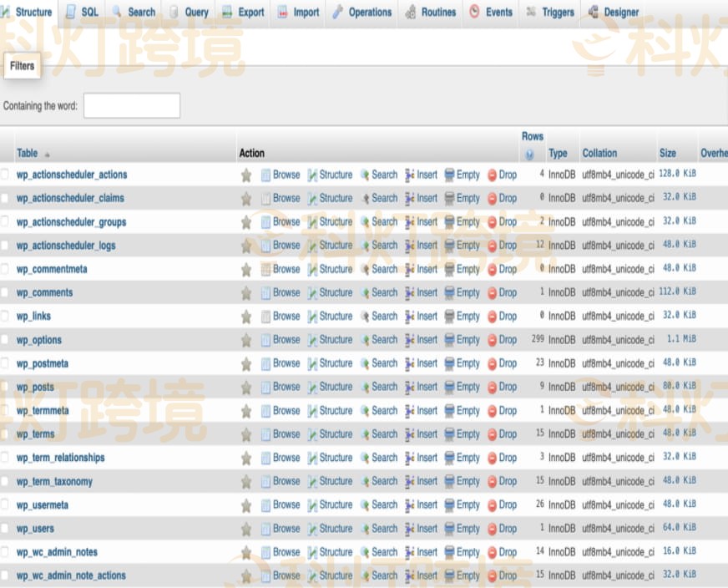Click favorite star icon for wp_actionscheduler_actions

pos(246,175)
